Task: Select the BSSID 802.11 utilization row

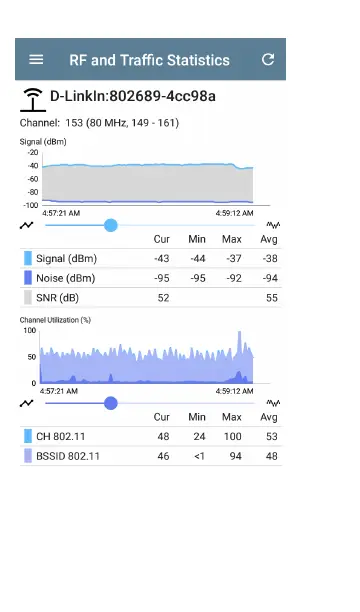Action: [x=151, y=456]
